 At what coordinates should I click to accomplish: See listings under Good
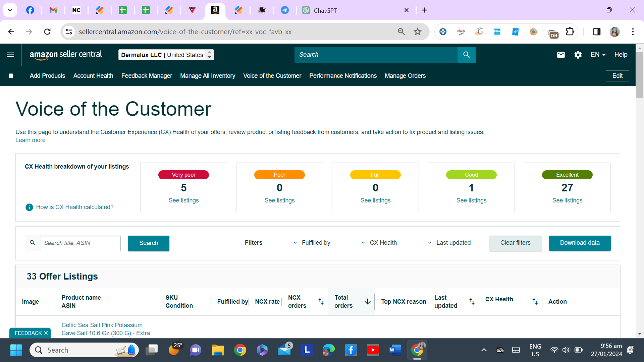click(471, 200)
